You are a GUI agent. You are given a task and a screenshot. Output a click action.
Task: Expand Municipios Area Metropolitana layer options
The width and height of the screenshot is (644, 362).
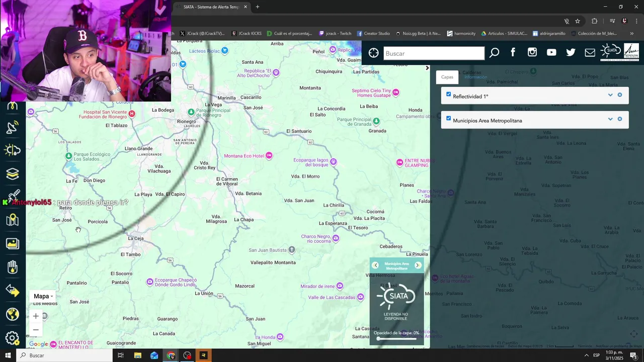point(610,119)
